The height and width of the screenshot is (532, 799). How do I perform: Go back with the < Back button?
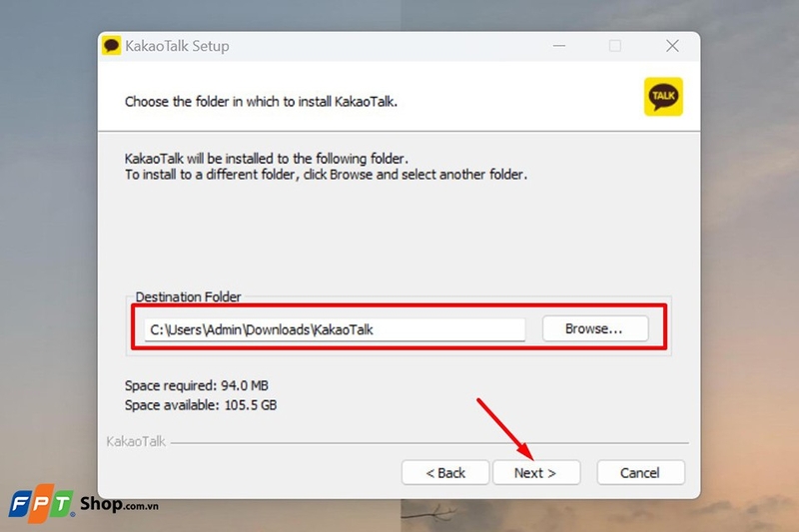(445, 472)
